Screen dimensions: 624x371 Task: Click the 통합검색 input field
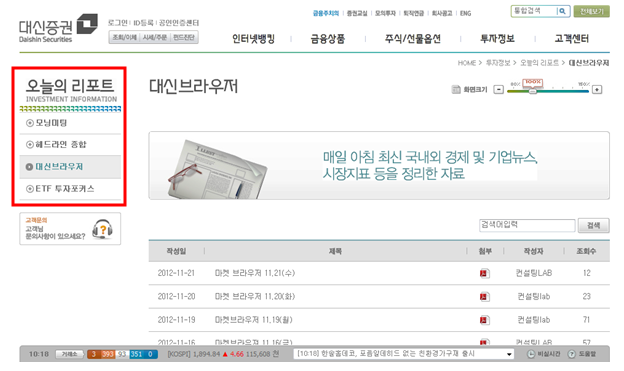(x=534, y=11)
